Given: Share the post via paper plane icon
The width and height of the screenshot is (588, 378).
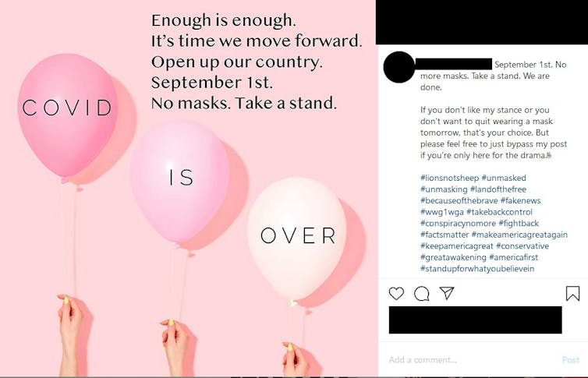Looking at the screenshot, I should [447, 293].
